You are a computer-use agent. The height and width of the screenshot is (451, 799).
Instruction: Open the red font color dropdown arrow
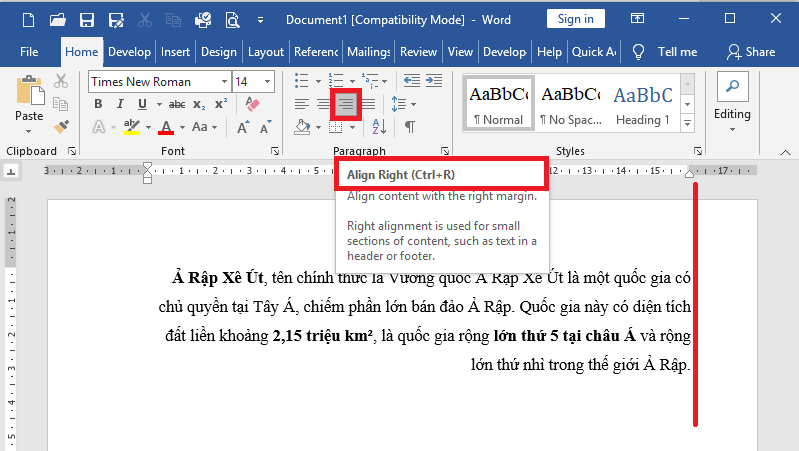click(182, 127)
